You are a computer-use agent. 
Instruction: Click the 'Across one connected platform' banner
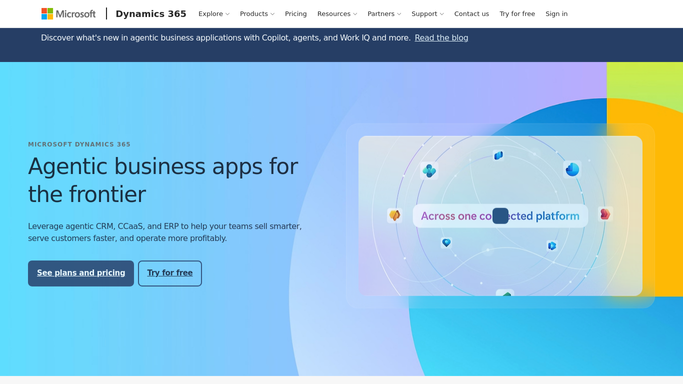pyautogui.click(x=500, y=216)
